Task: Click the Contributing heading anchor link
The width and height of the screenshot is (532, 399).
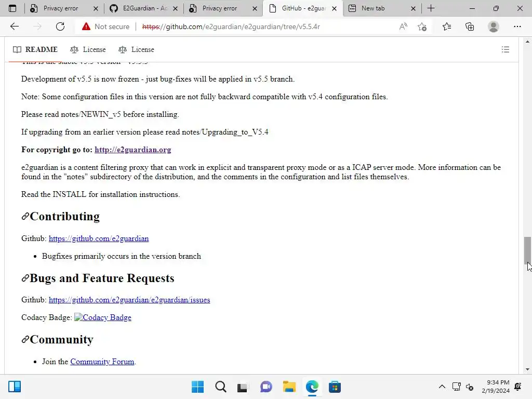Action: pyautogui.click(x=25, y=217)
